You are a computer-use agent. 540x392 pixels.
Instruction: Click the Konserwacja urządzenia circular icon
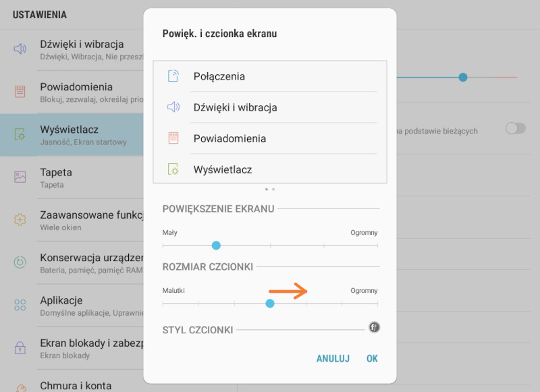click(x=20, y=262)
